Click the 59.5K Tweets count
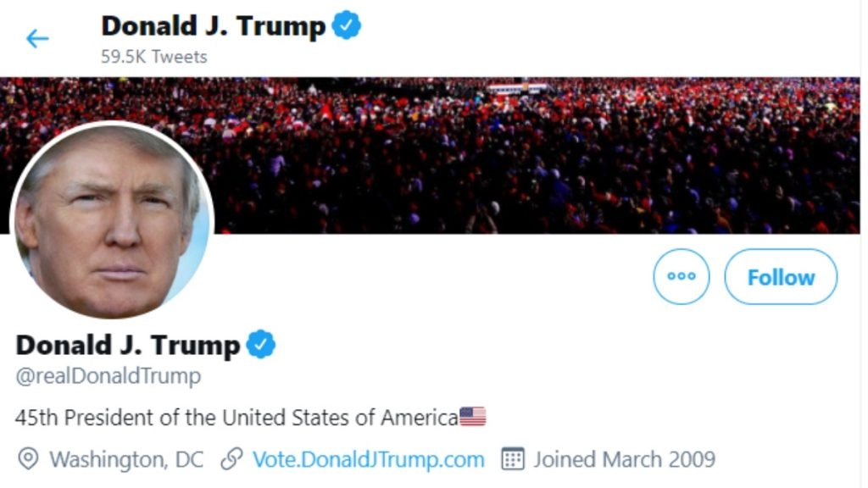 pos(154,57)
